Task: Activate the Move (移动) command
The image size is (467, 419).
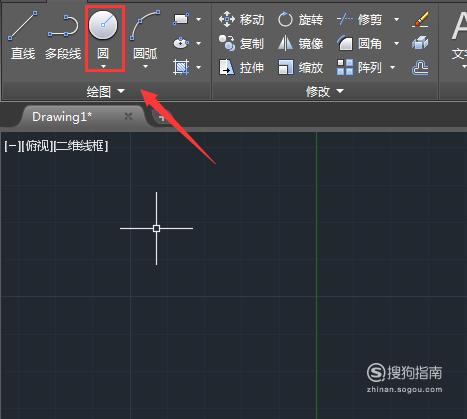Action: (x=241, y=20)
